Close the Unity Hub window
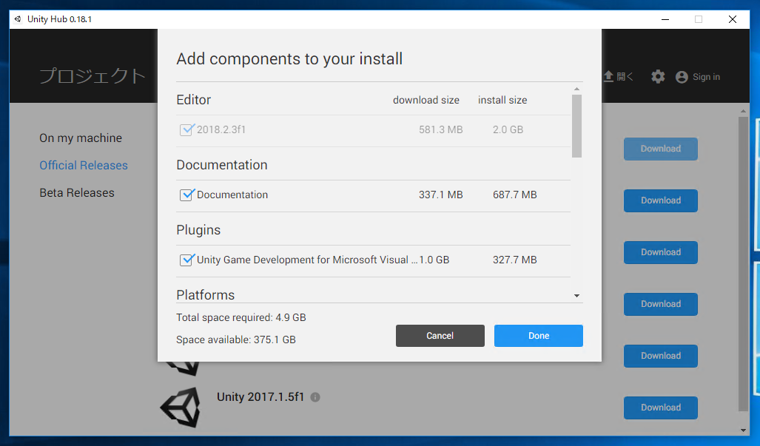The height and width of the screenshot is (446, 760). (732, 19)
